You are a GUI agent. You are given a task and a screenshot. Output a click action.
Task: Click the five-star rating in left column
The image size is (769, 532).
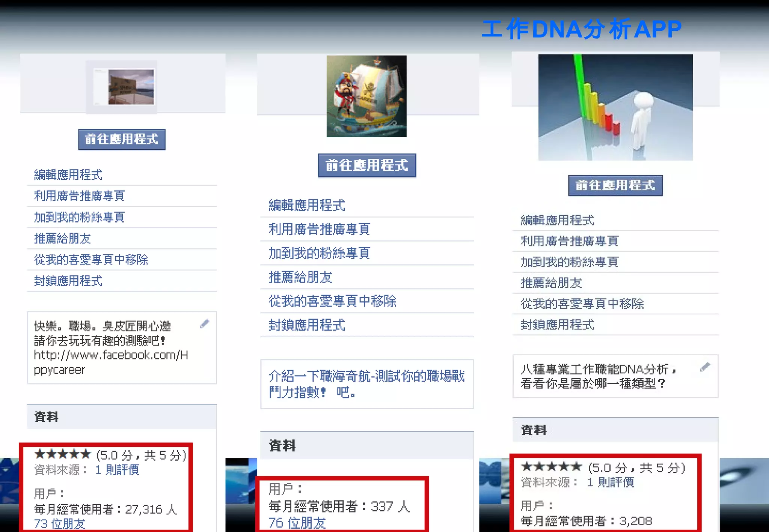click(x=62, y=454)
